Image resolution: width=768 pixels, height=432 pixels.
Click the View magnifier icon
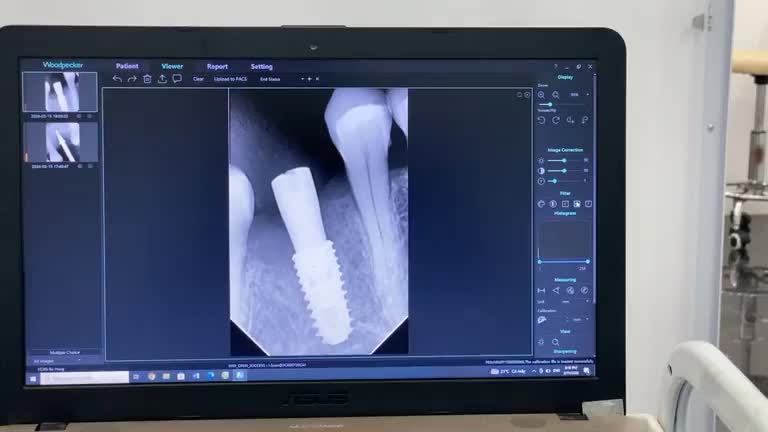point(555,342)
